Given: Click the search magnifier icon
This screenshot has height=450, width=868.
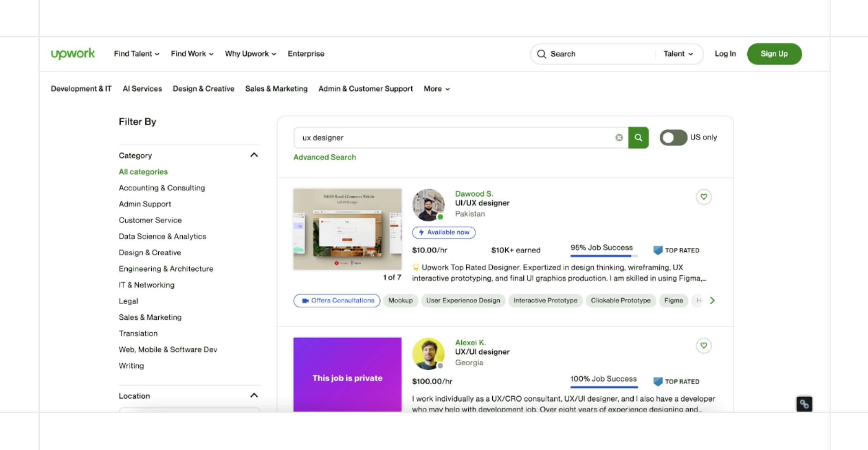Looking at the screenshot, I should click(638, 137).
